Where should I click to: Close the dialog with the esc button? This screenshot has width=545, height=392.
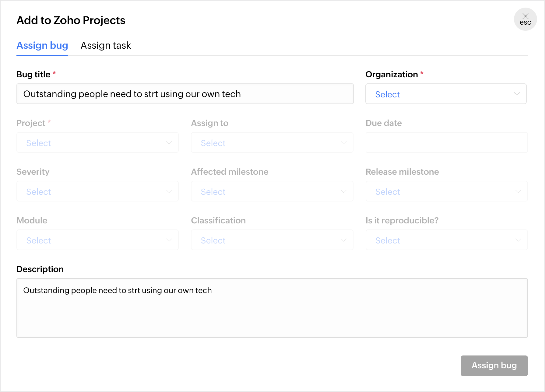tap(525, 19)
